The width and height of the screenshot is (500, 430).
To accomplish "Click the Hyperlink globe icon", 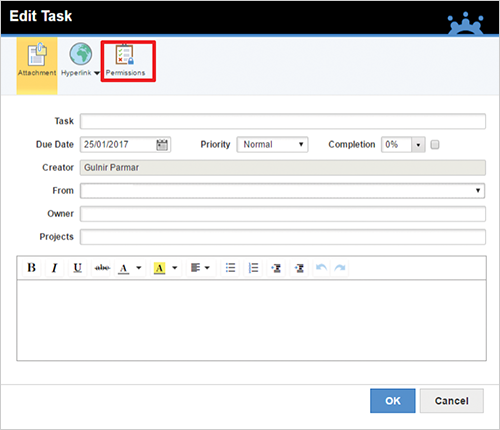I will coord(81,54).
